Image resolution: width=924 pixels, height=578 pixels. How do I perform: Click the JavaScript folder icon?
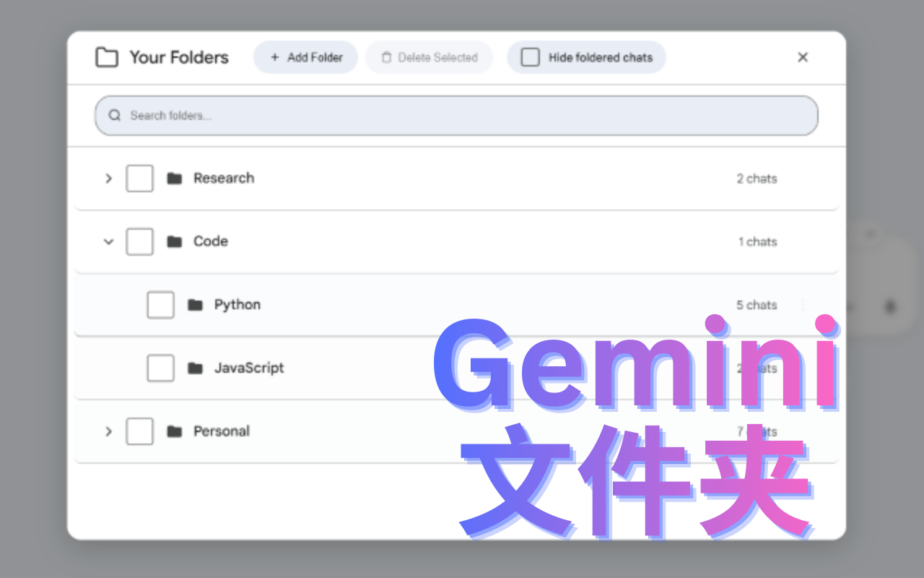pos(195,368)
